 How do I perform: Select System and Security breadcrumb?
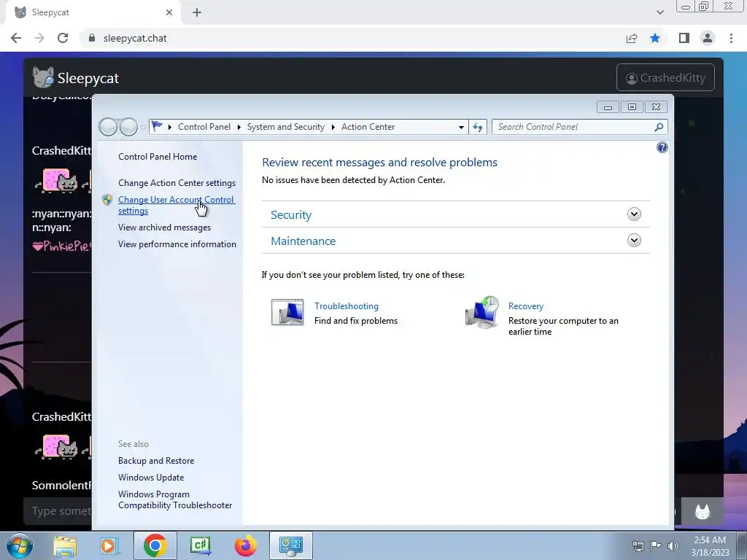tap(285, 127)
